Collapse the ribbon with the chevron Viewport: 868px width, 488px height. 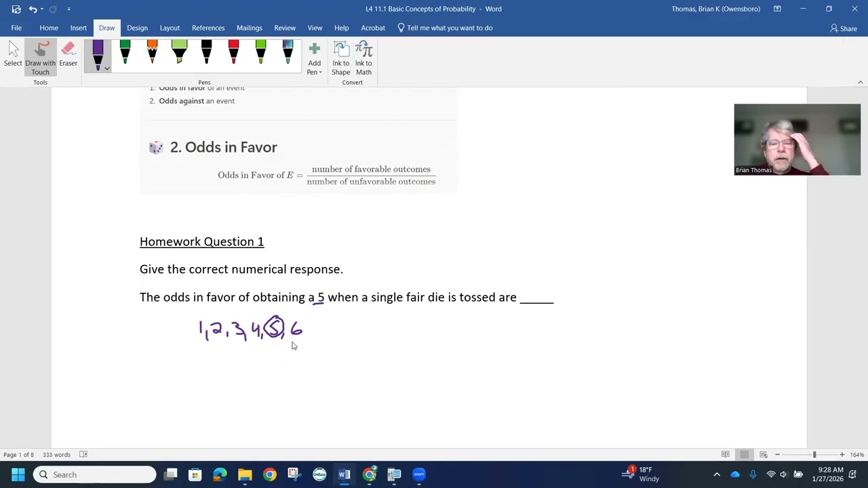pyautogui.click(x=860, y=82)
